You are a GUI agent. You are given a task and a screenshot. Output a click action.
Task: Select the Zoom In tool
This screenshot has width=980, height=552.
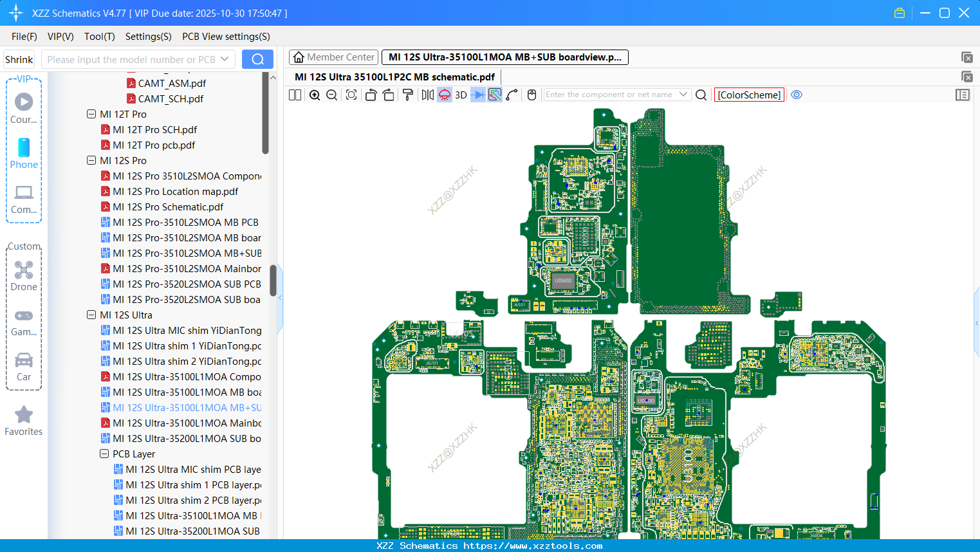pyautogui.click(x=315, y=95)
